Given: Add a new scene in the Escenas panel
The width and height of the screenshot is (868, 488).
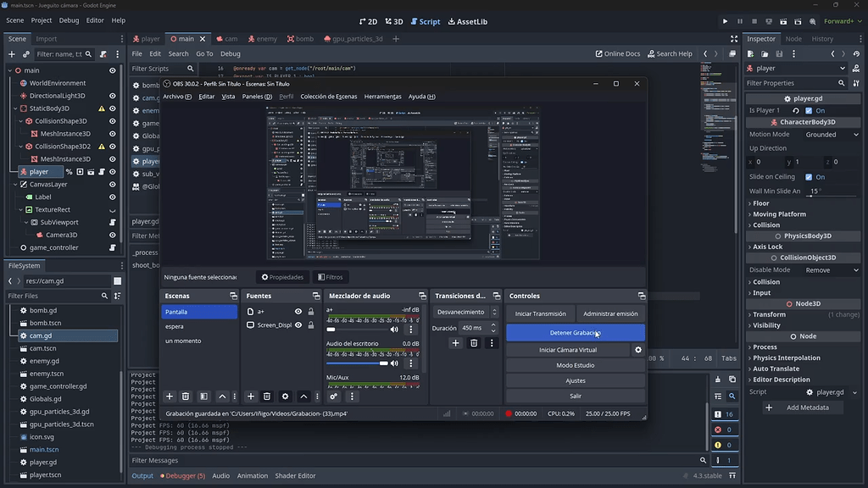Looking at the screenshot, I should (x=170, y=396).
